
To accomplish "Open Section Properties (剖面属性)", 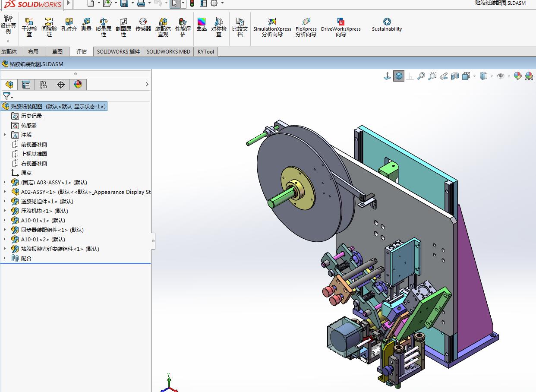I will click(x=123, y=27).
